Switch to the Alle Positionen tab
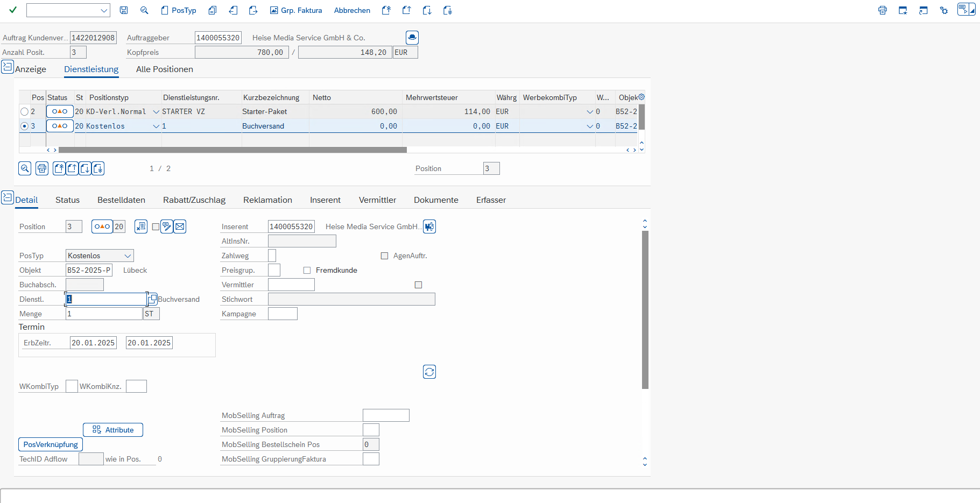 164,69
